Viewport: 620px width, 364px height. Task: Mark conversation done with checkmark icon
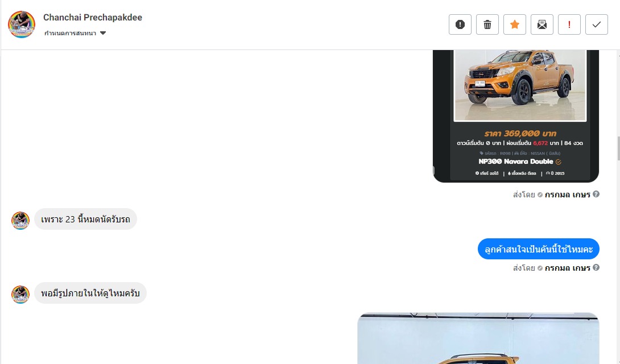coord(596,24)
